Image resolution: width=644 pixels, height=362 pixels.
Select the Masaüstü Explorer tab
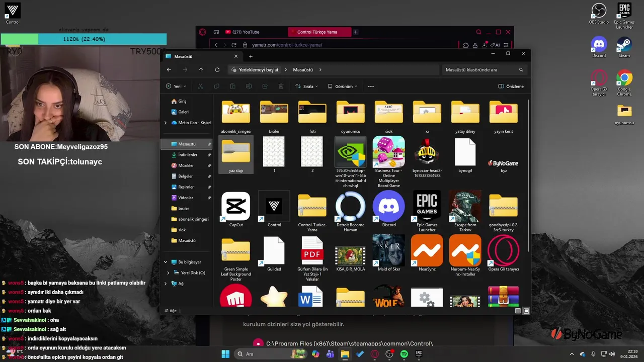click(x=202, y=56)
